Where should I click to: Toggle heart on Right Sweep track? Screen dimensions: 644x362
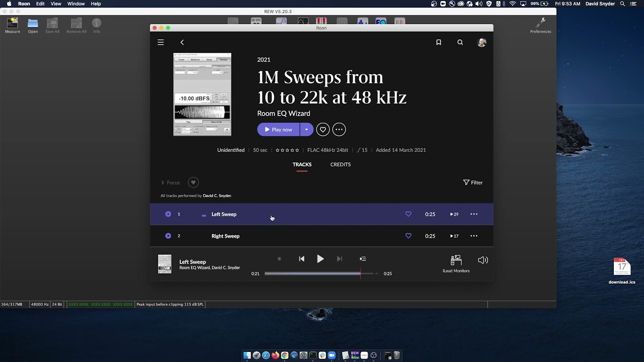point(409,236)
